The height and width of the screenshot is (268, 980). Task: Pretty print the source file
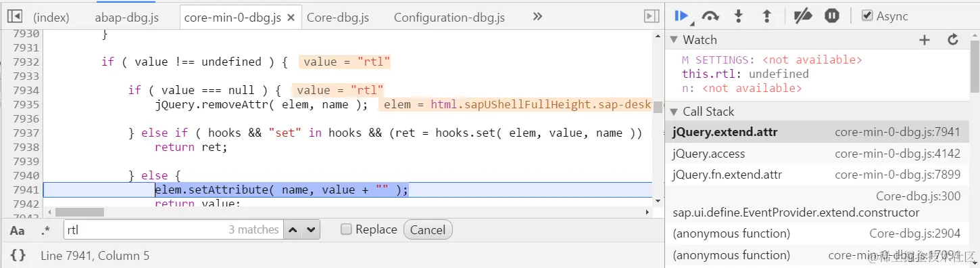pyautogui.click(x=18, y=256)
